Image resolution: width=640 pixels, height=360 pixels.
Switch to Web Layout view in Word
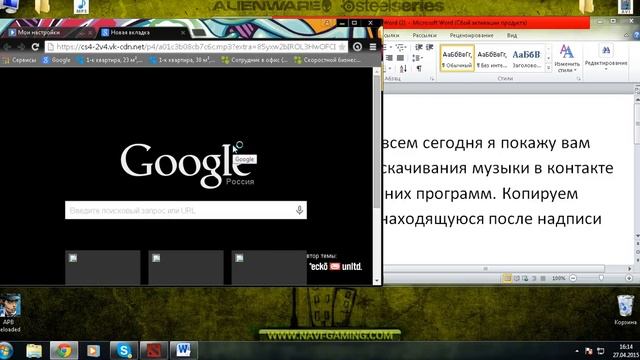click(525, 278)
